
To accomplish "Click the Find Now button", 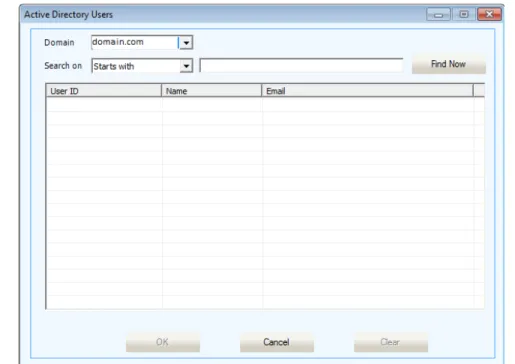I will click(x=448, y=64).
